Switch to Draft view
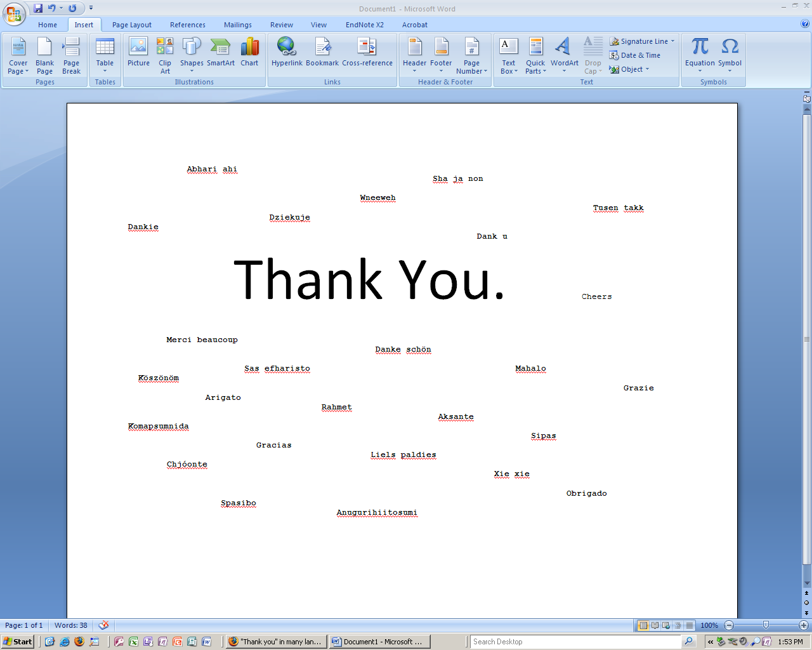 click(689, 625)
